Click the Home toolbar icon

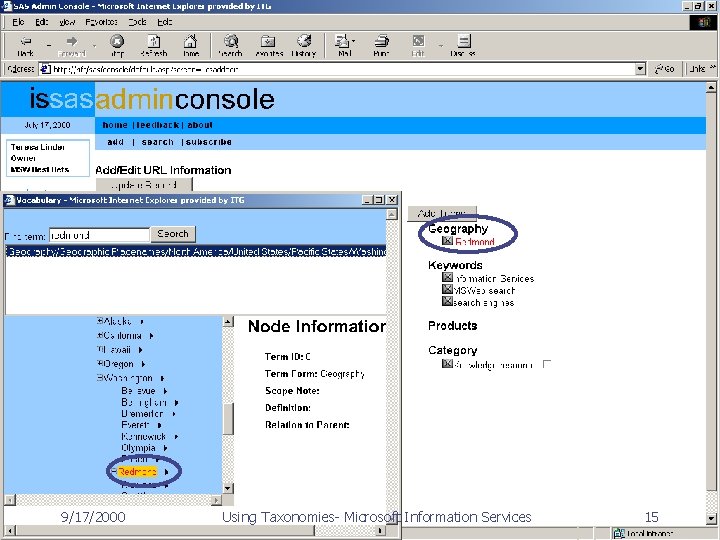(x=191, y=45)
